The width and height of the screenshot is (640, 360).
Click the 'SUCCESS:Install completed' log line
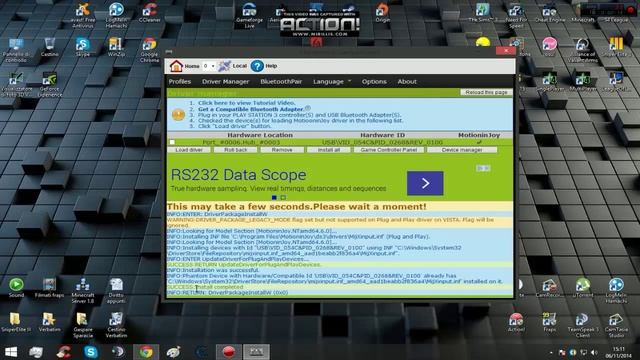(205, 287)
